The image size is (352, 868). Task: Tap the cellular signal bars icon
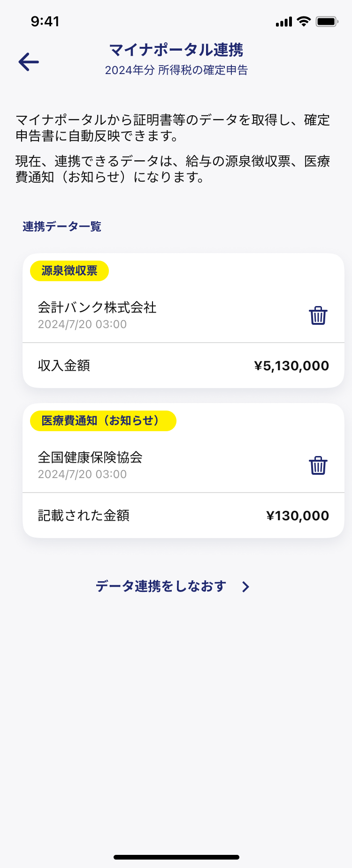(284, 22)
